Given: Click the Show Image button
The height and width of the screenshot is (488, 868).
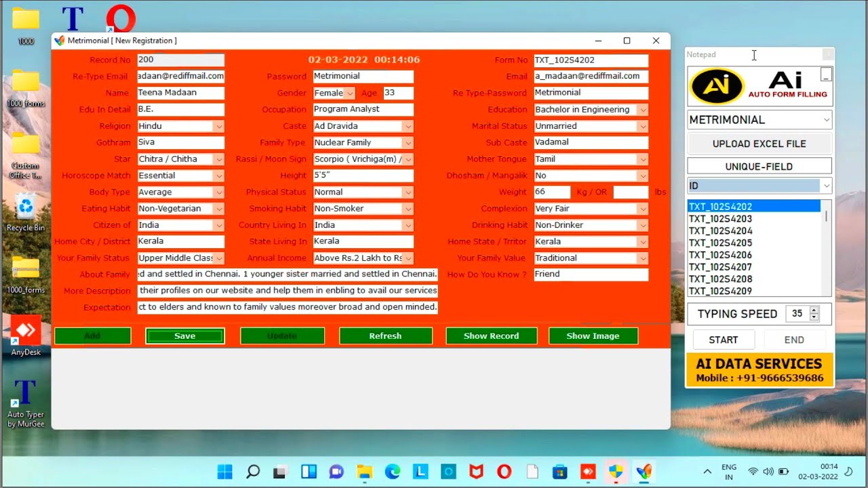Looking at the screenshot, I should pyautogui.click(x=593, y=336).
